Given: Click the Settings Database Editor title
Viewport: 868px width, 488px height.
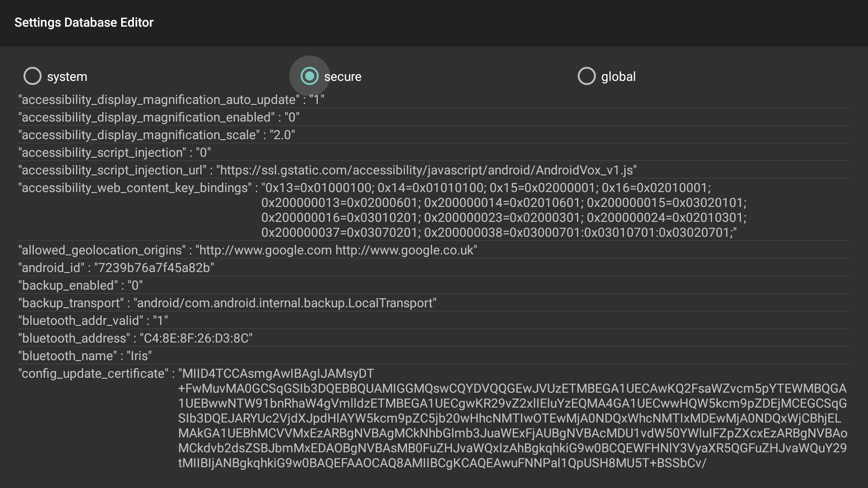Looking at the screenshot, I should click(84, 23).
